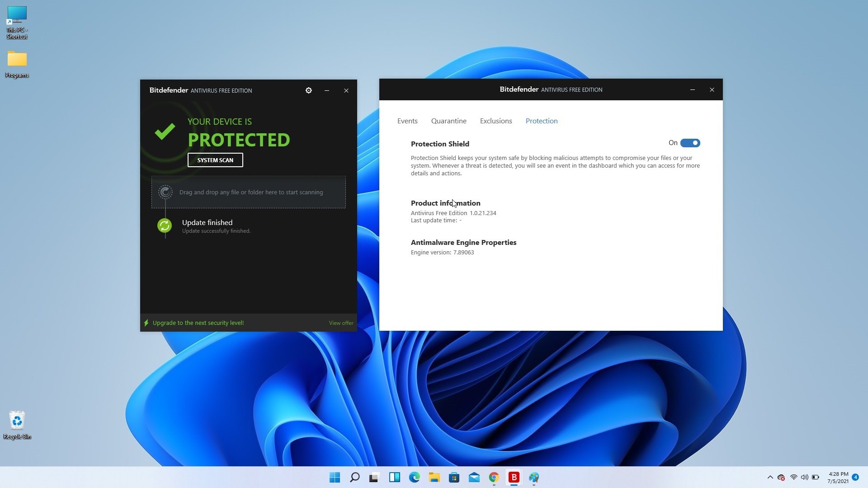The height and width of the screenshot is (488, 868).
Task: Click Last update time text
Action: [436, 221]
